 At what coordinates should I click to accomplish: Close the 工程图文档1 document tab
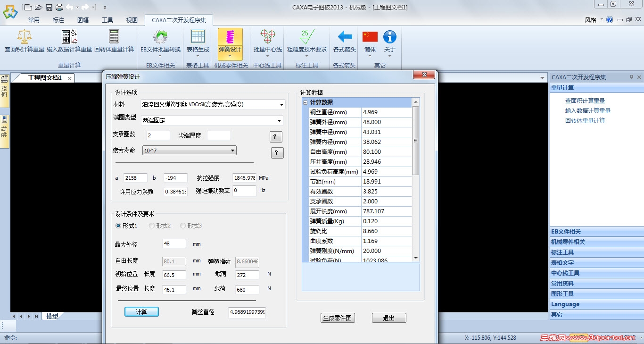pyautogui.click(x=70, y=78)
